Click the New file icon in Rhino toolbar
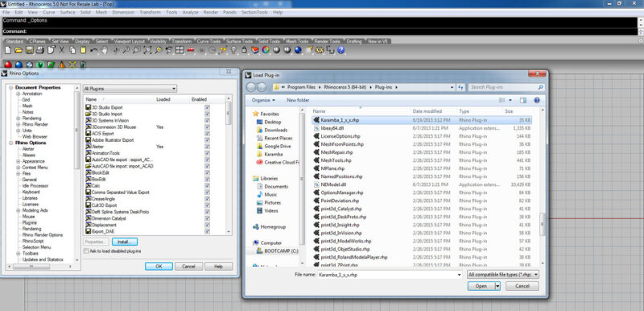 8,50
